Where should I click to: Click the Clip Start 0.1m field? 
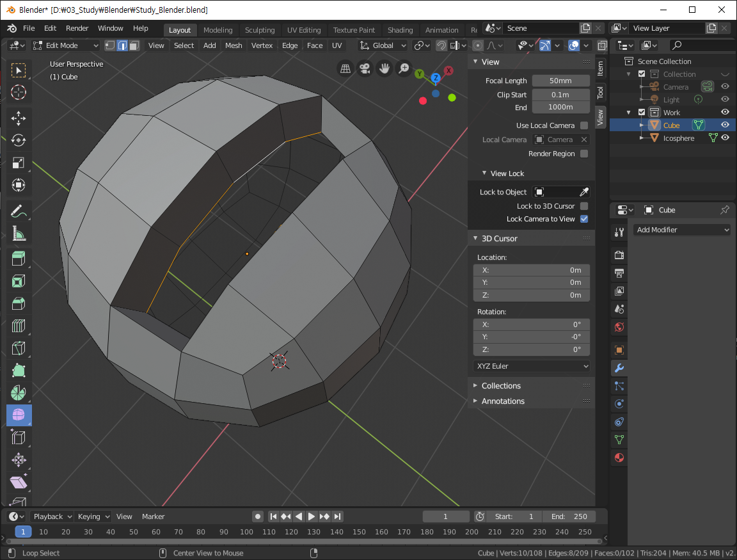560,95
